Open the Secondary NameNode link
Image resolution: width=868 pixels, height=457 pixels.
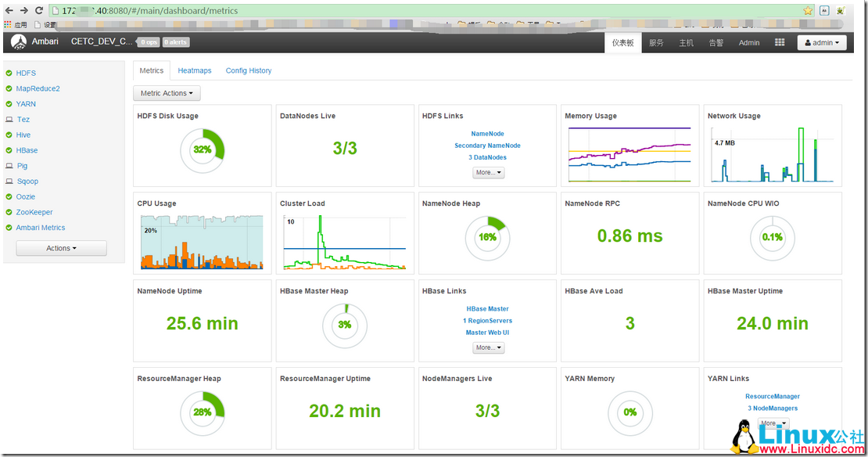tap(487, 146)
